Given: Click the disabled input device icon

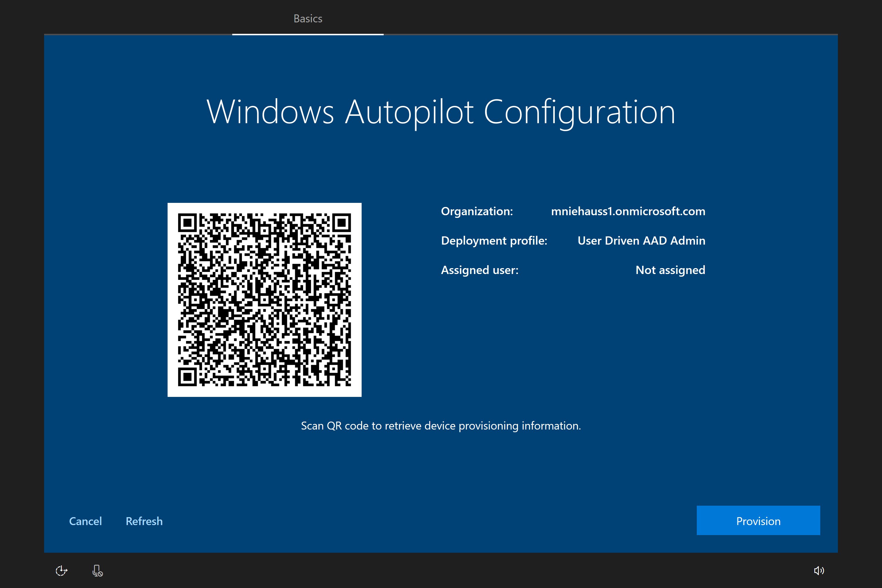Looking at the screenshot, I should coord(97,570).
